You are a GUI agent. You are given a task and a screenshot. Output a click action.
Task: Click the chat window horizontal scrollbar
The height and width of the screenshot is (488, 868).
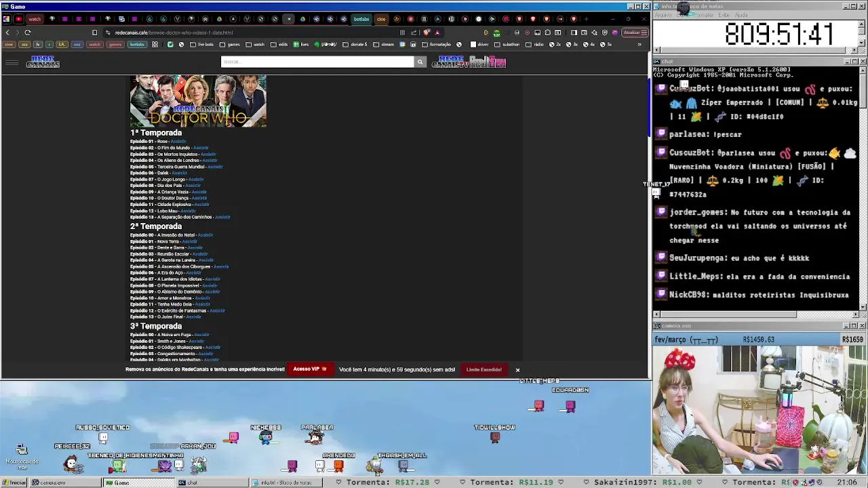coord(755,314)
